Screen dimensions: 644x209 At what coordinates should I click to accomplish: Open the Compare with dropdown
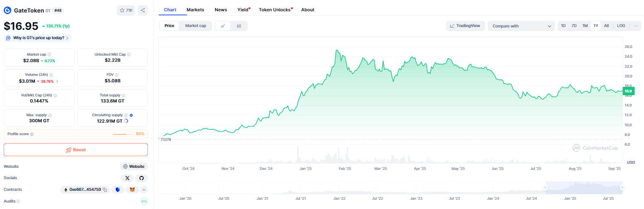(521, 26)
